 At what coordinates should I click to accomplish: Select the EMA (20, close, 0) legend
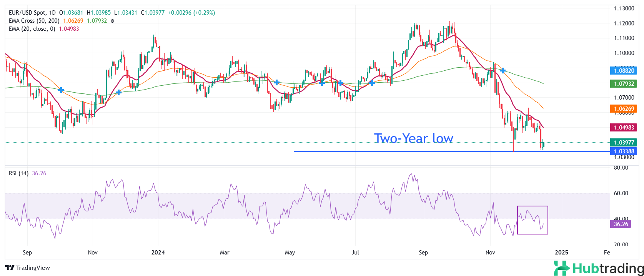32,29
